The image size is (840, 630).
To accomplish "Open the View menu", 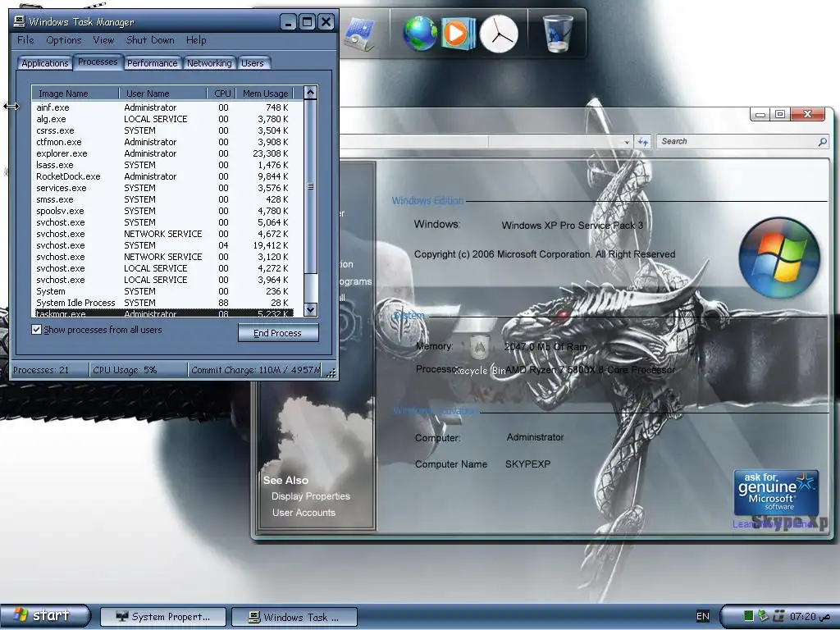I will click(x=103, y=40).
